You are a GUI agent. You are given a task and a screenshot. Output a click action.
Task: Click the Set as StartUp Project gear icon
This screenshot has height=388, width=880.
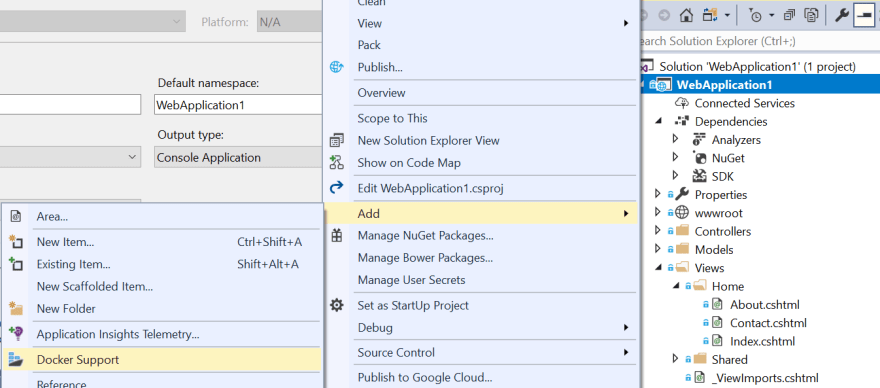point(337,305)
